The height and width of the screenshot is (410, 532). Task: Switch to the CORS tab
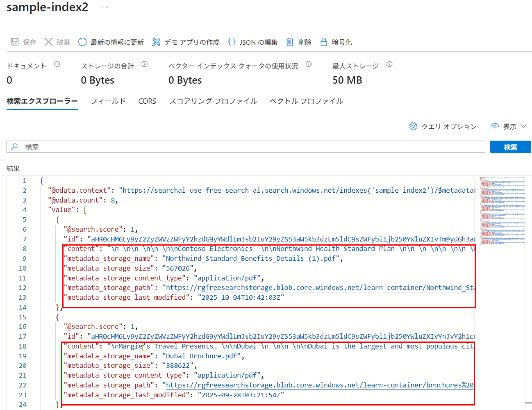[x=147, y=101]
